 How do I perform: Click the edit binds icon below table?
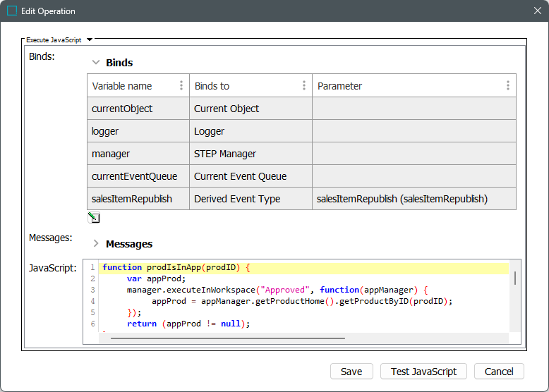[x=93, y=218]
